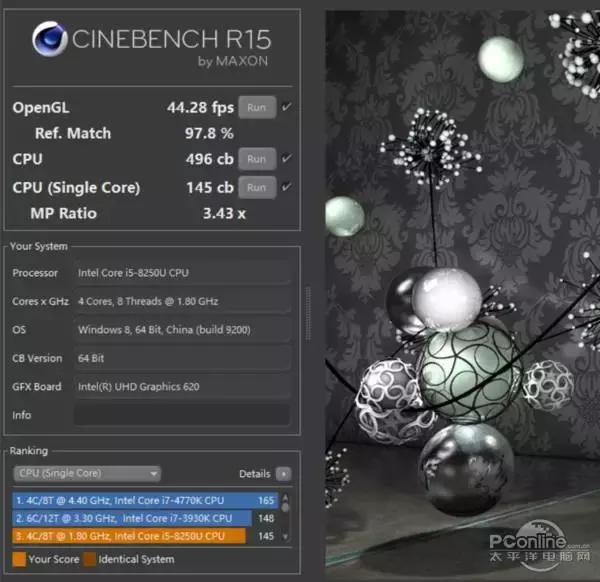Click the 148 score in ranking list
Image resolution: width=600 pixels, height=582 pixels.
pyautogui.click(x=266, y=518)
